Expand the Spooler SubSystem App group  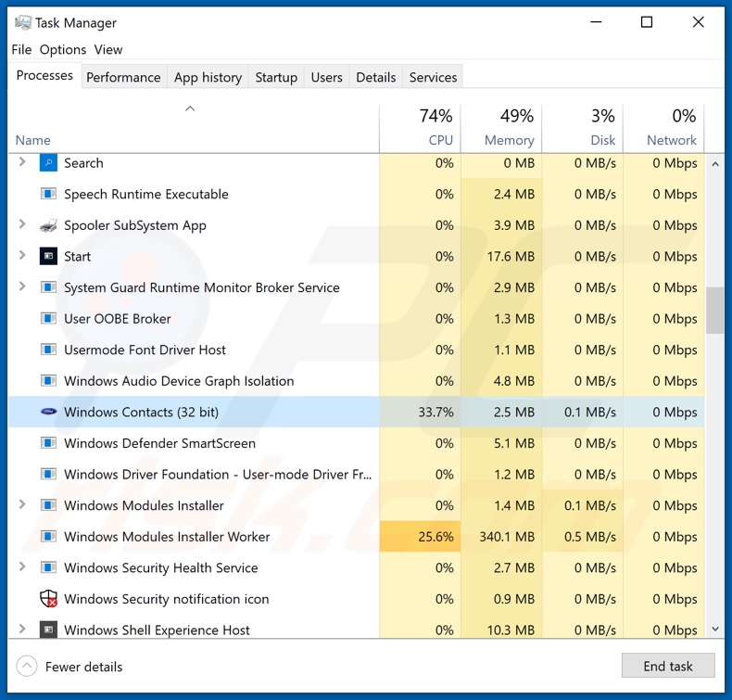pos(21,224)
